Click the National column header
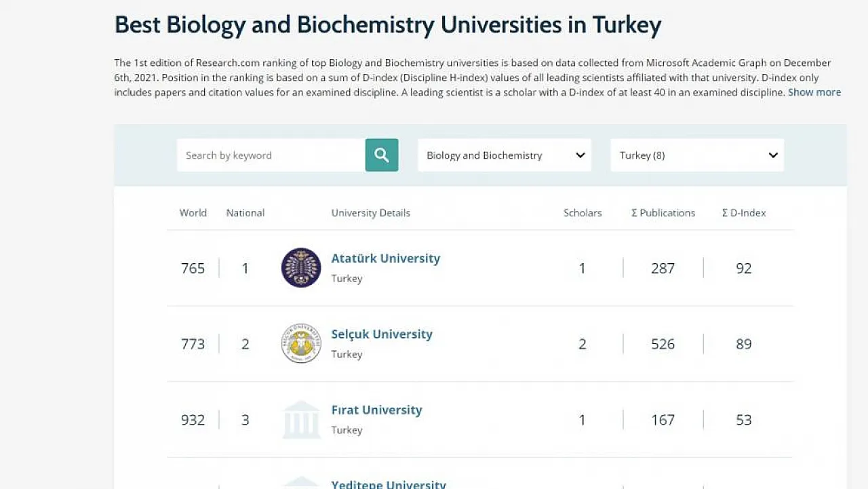Viewport: 868px width, 489px height. [245, 213]
